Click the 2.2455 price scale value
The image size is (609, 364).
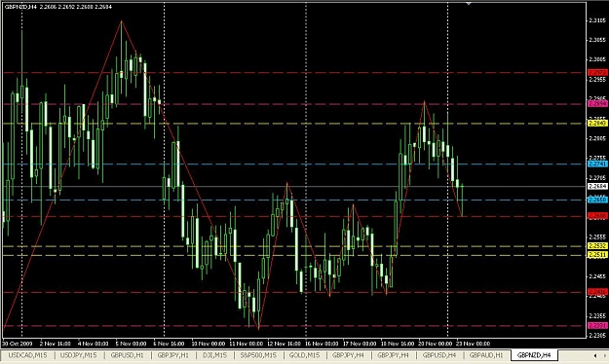[597, 276]
